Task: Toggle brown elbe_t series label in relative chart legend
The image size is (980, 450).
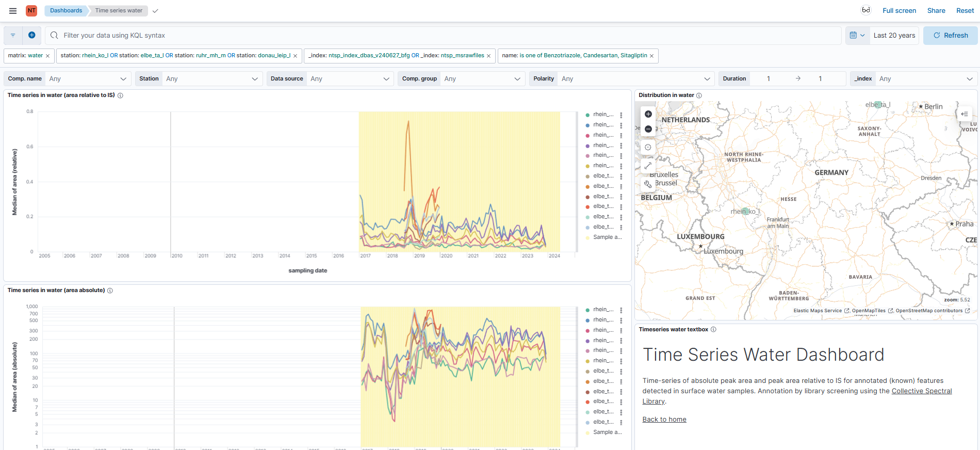Action: pyautogui.click(x=603, y=197)
